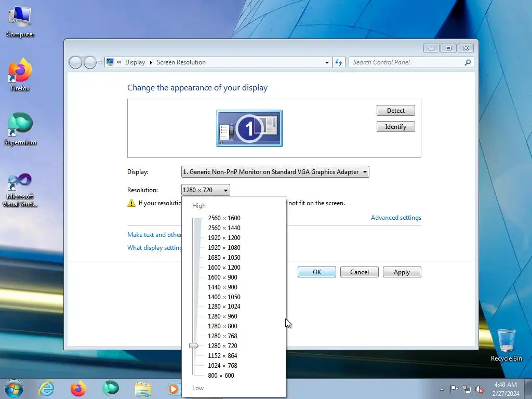
Task: Click the Back navigation button
Action: [x=75, y=62]
